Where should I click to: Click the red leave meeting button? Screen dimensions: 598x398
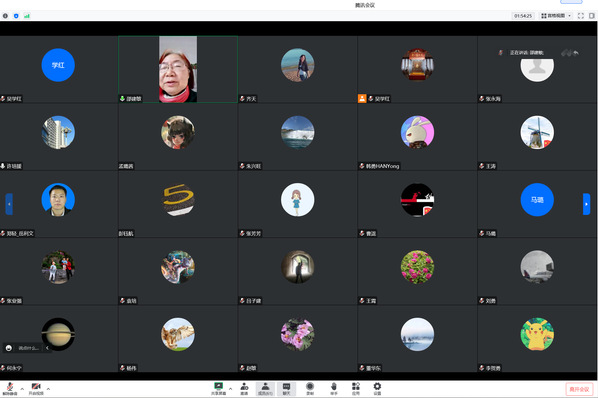(x=579, y=389)
